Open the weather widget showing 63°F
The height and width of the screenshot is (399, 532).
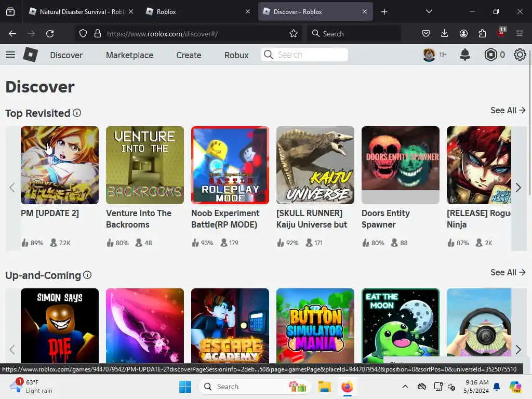tap(32, 387)
